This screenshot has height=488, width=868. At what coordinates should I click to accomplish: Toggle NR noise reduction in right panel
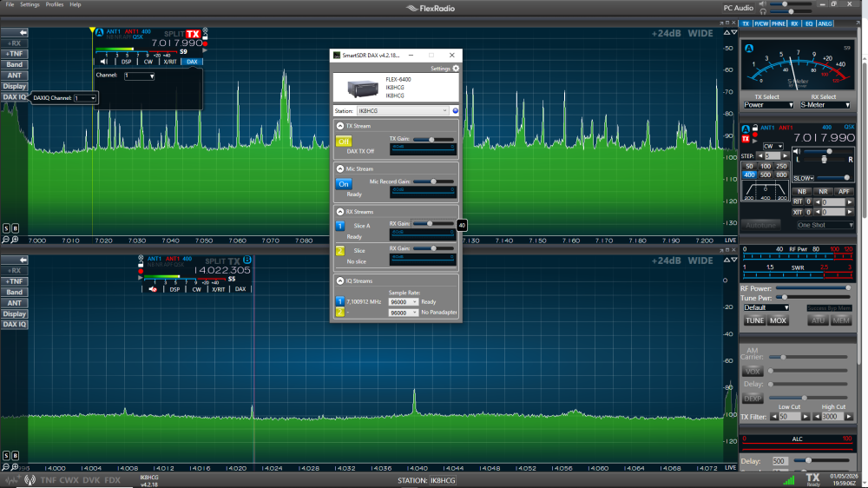[823, 191]
